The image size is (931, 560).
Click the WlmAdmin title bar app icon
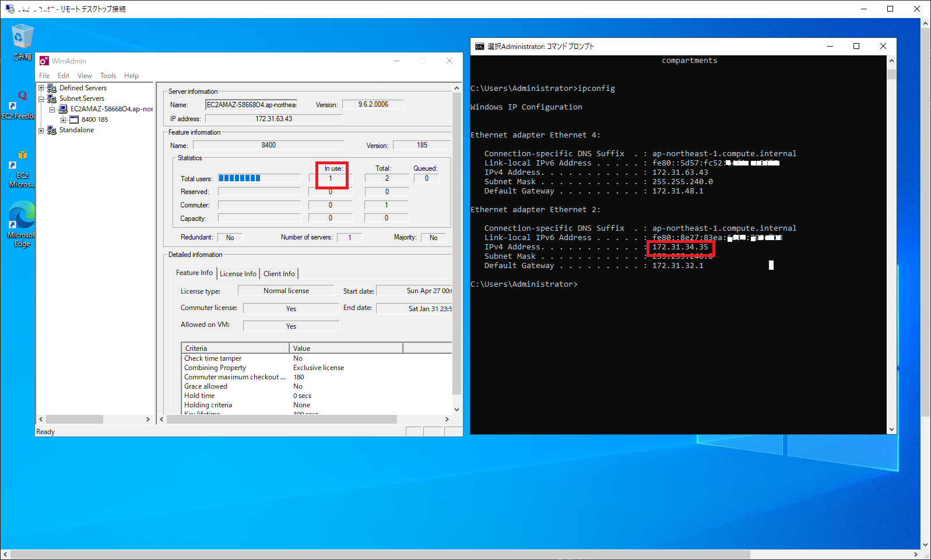[x=44, y=61]
